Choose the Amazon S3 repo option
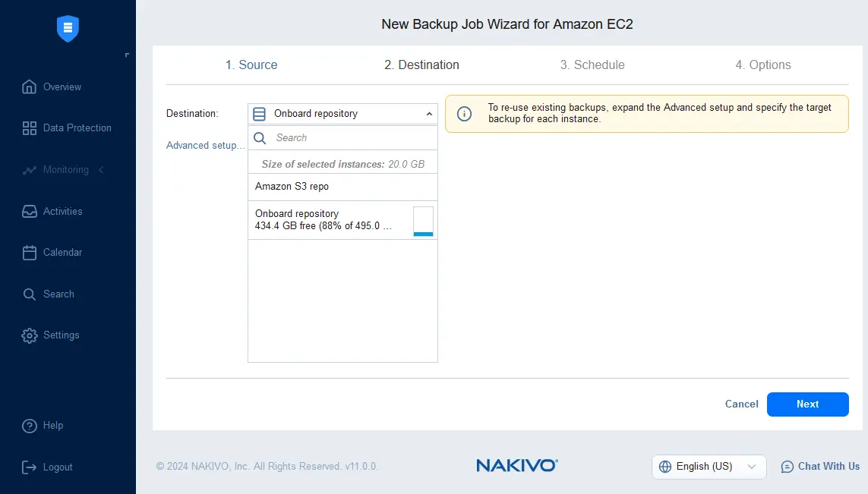 pyautogui.click(x=342, y=187)
